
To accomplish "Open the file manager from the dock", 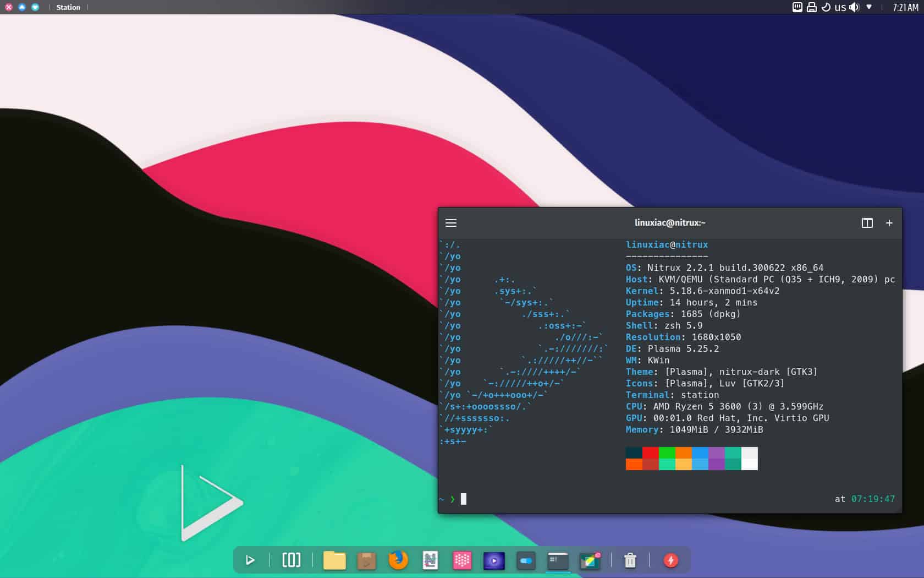I will pyautogui.click(x=334, y=560).
